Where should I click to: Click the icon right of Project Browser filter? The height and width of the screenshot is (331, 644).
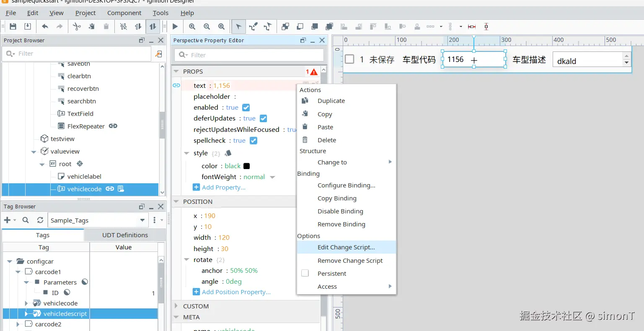158,54
